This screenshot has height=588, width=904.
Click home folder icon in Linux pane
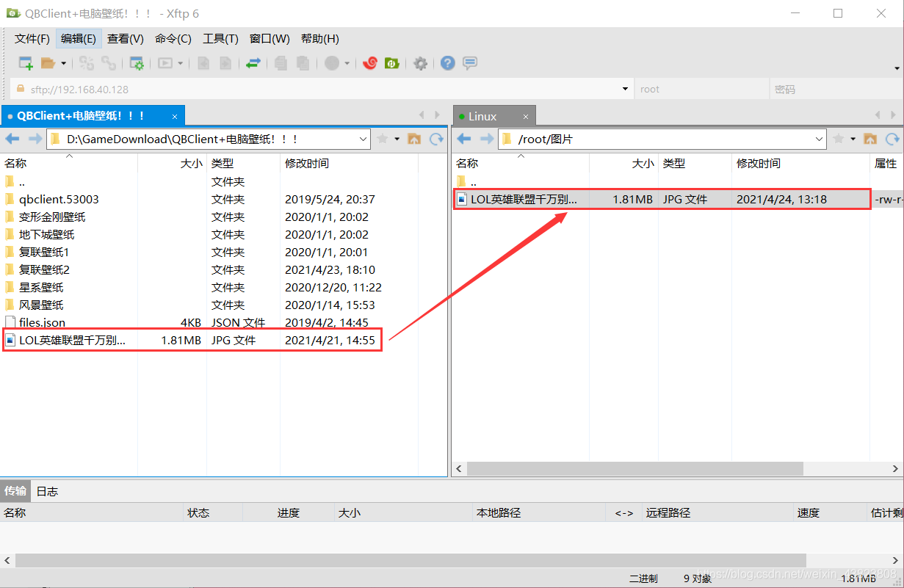click(x=870, y=139)
